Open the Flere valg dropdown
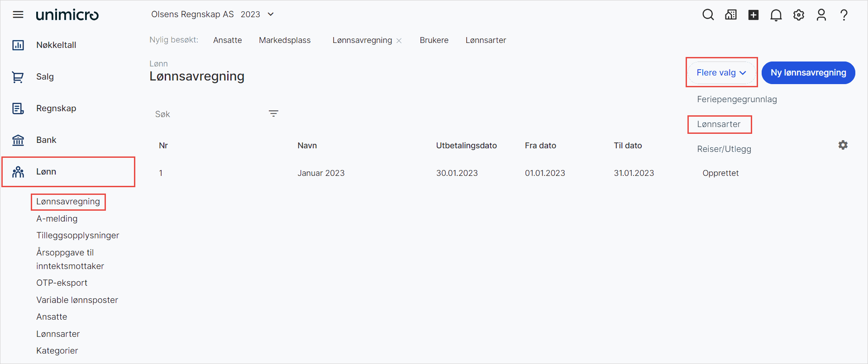Image resolution: width=868 pixels, height=364 pixels. [721, 73]
